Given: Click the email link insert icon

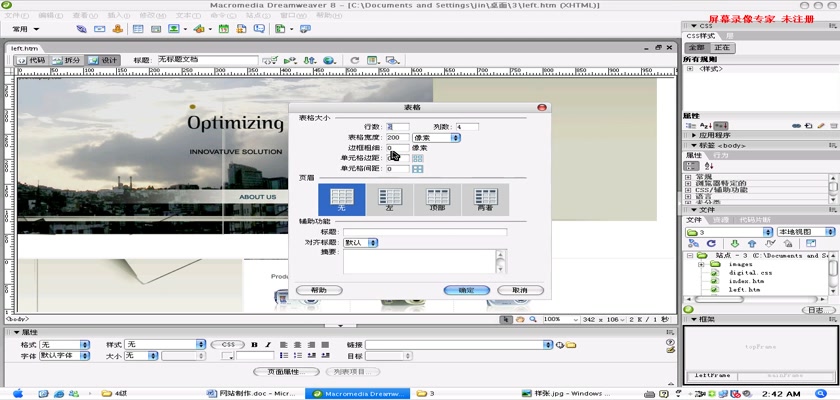Looking at the screenshot, I should pyautogui.click(x=100, y=29).
